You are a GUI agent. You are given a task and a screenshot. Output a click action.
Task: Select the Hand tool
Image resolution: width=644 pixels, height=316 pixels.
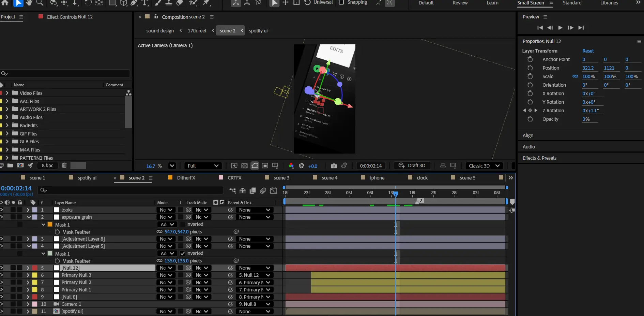29,3
